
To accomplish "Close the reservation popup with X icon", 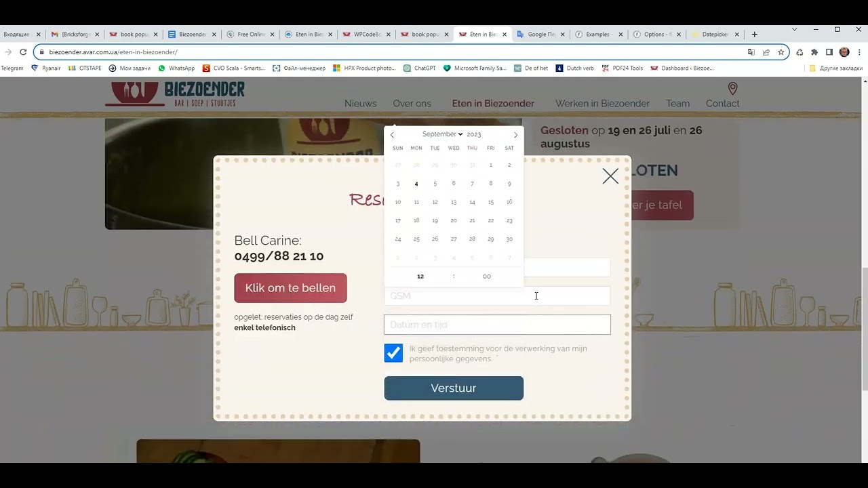I will point(610,176).
